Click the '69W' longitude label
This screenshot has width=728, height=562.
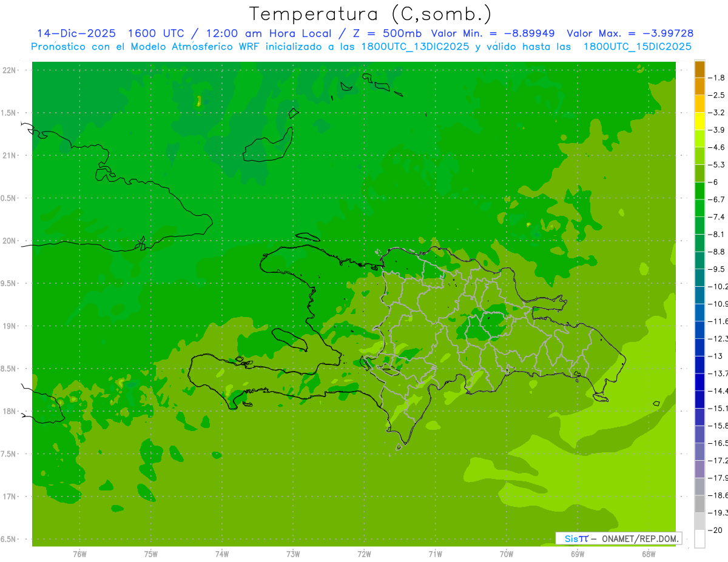[578, 554]
